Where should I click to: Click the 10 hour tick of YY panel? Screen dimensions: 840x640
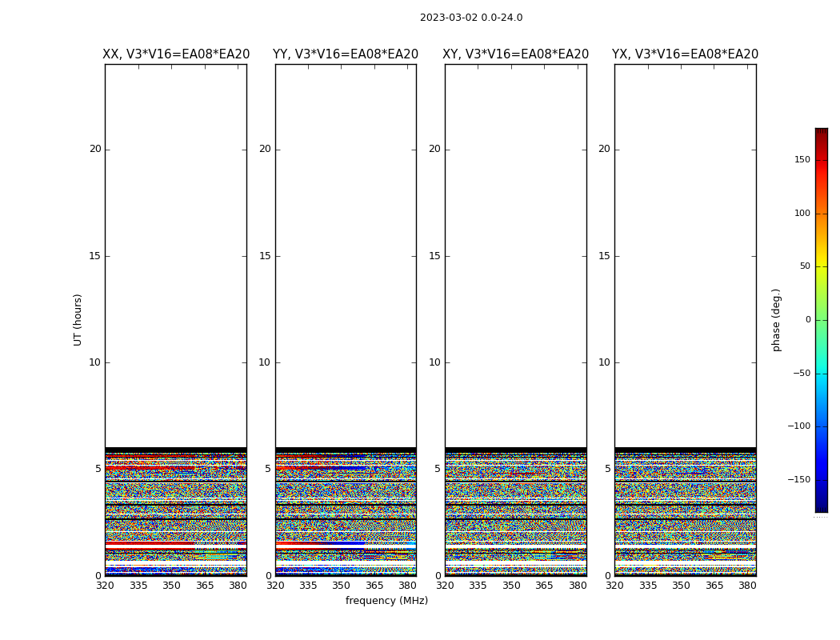click(265, 362)
